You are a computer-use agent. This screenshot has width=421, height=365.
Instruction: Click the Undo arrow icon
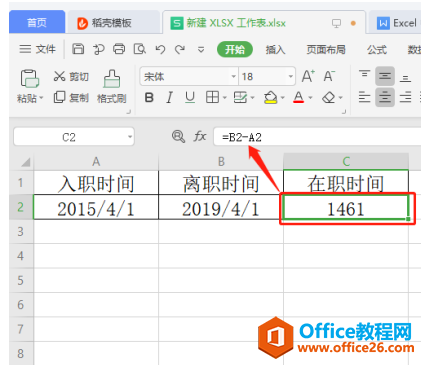pyautogui.click(x=160, y=49)
